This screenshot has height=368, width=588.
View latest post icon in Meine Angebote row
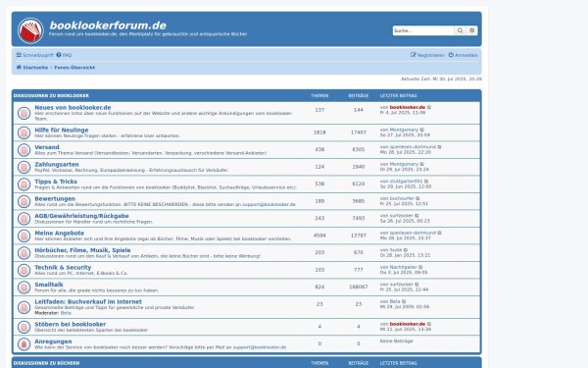click(x=439, y=233)
